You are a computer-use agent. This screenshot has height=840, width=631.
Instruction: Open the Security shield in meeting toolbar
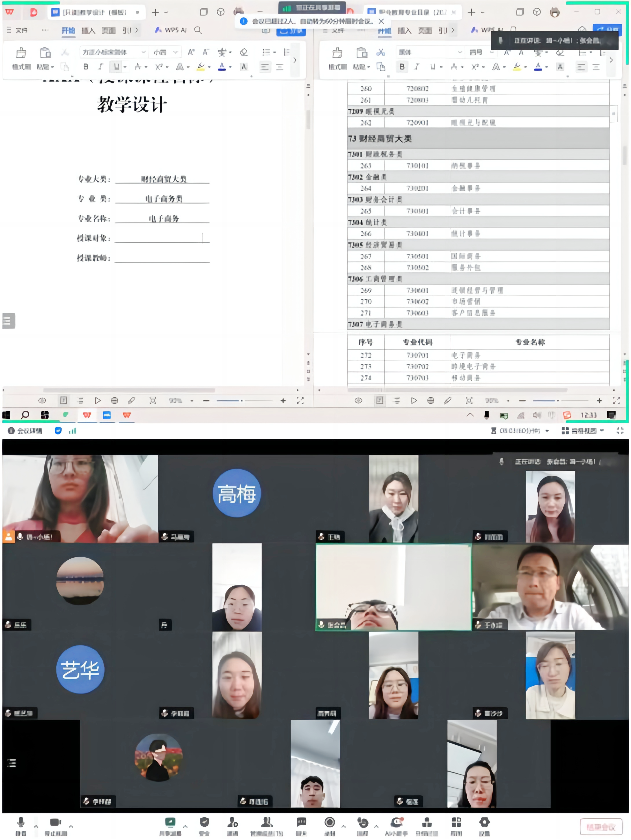(x=204, y=826)
